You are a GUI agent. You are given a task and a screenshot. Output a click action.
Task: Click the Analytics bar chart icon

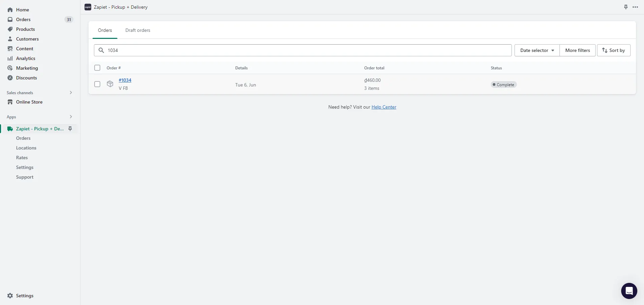pyautogui.click(x=10, y=58)
